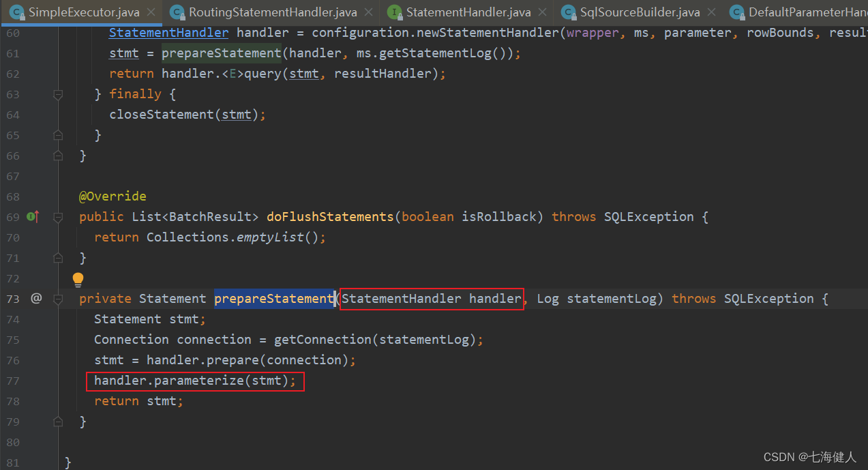Click the class icon in SimpleExecutor.java tab

point(16,12)
